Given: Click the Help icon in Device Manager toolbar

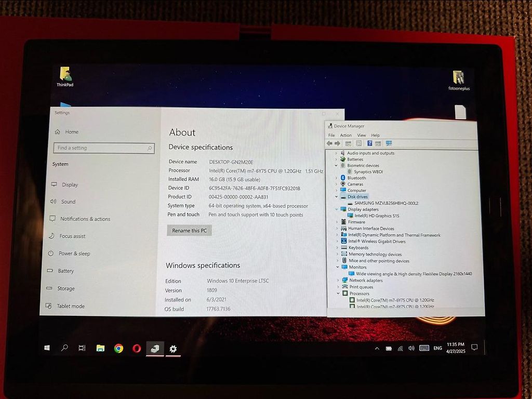Looking at the screenshot, I should click(369, 143).
